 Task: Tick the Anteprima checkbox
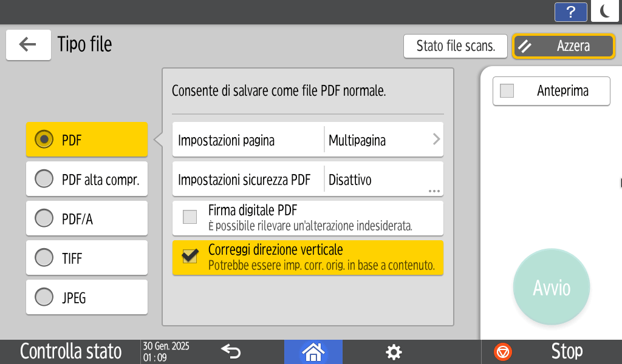coord(507,91)
